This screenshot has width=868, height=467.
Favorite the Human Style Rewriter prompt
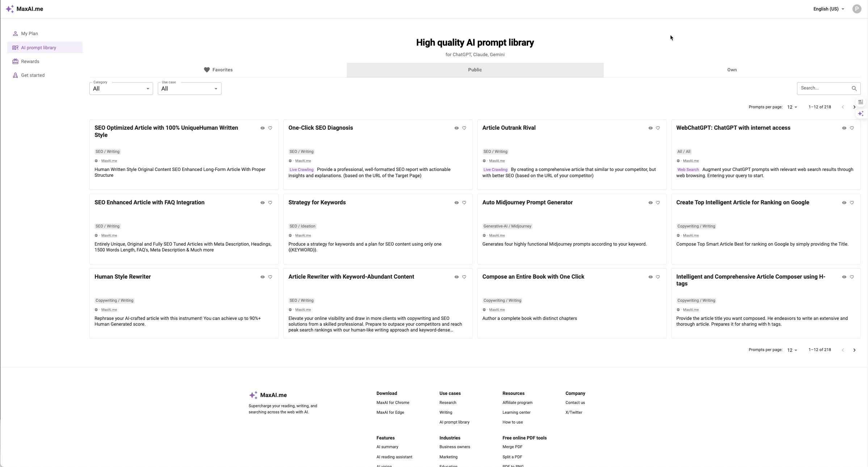(x=270, y=277)
